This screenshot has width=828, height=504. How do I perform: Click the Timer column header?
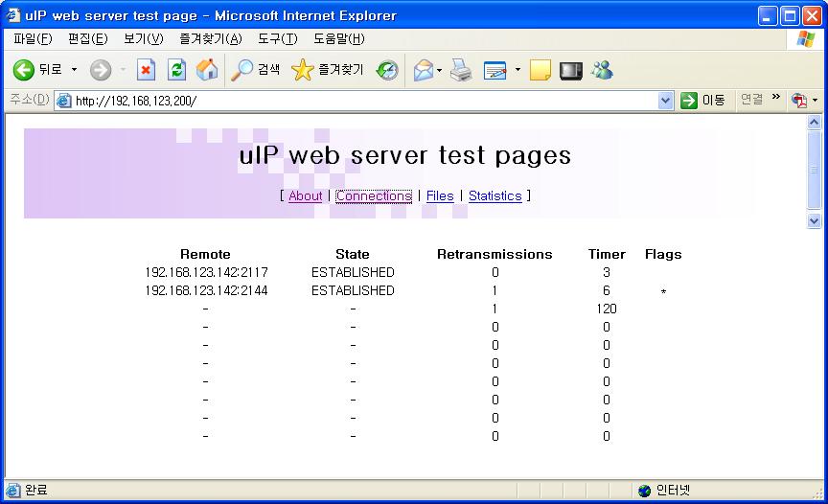[x=607, y=254]
